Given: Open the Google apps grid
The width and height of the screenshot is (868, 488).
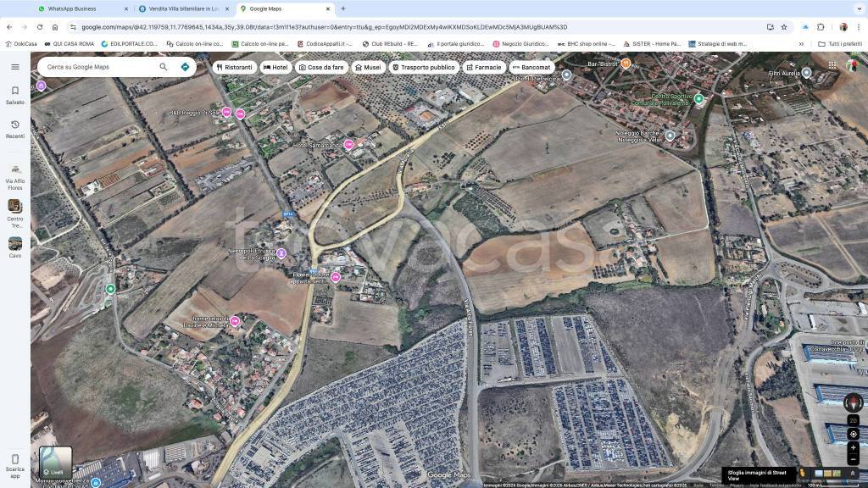Looking at the screenshot, I should pos(832,66).
